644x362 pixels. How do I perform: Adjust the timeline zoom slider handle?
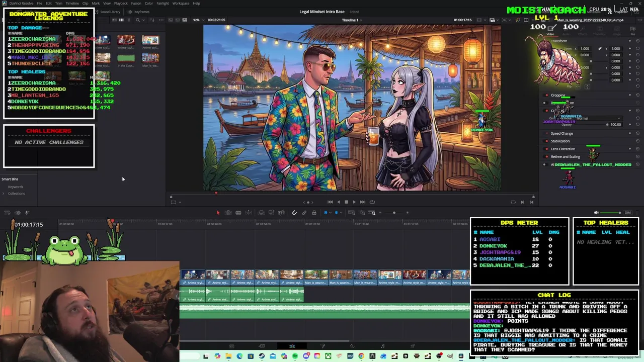[x=394, y=213]
